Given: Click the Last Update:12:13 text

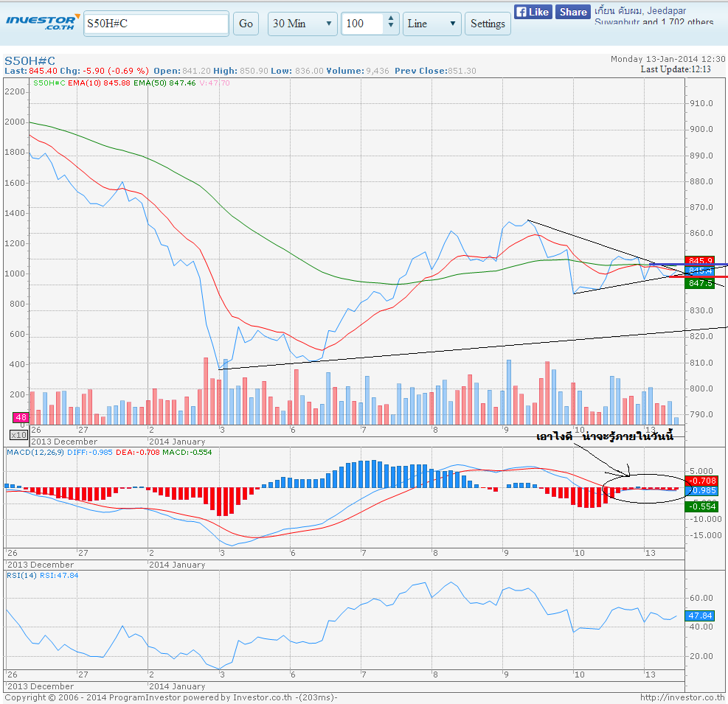Looking at the screenshot, I should click(x=676, y=69).
